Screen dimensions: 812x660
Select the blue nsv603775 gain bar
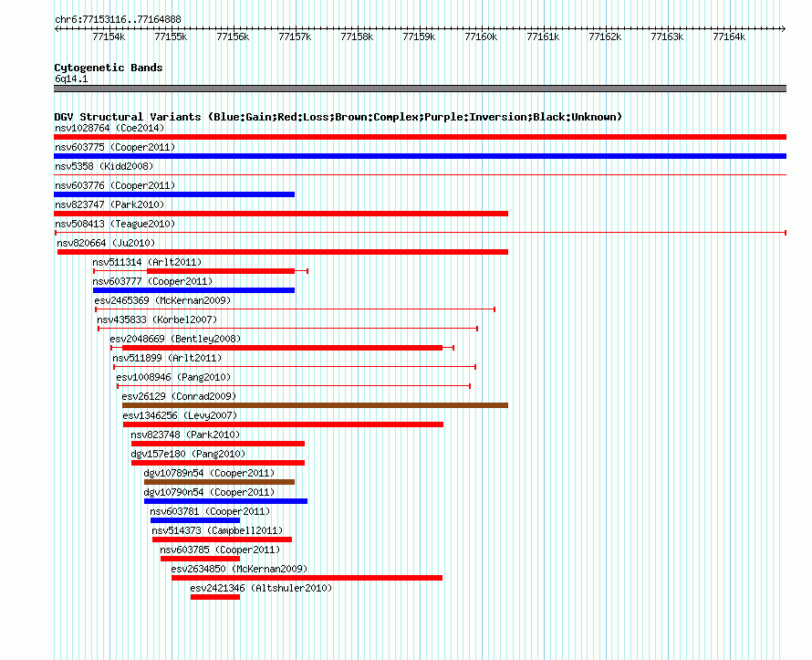point(420,156)
